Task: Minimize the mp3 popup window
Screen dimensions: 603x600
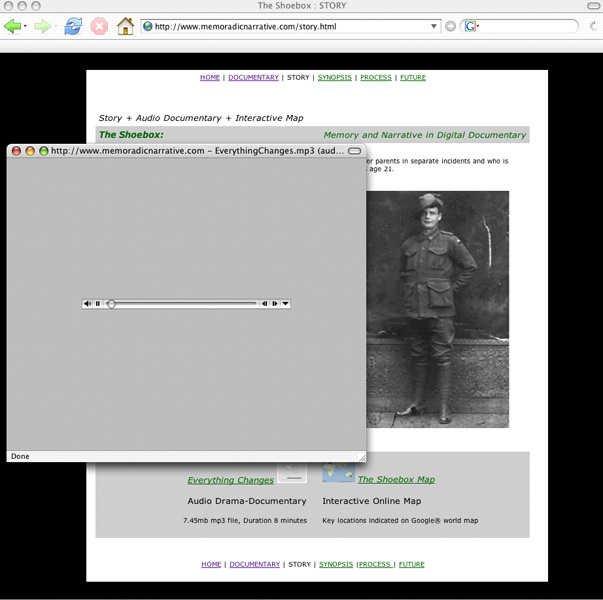Action: [30, 151]
